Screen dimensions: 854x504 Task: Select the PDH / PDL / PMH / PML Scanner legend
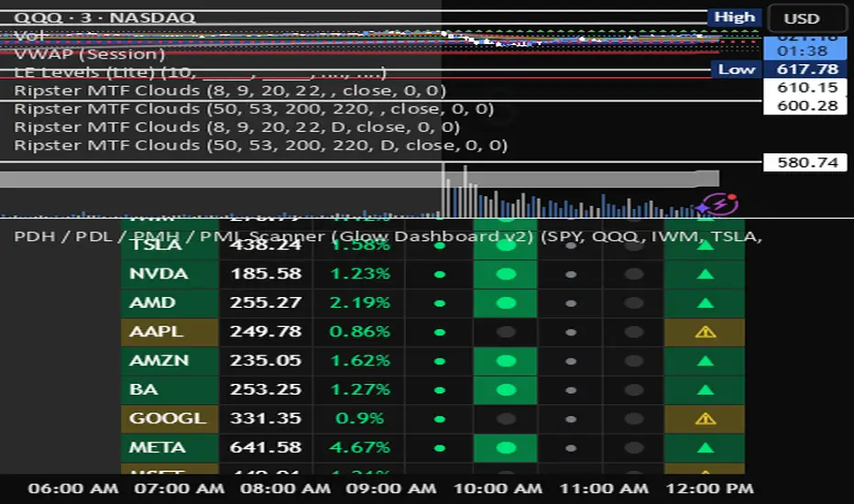point(388,236)
